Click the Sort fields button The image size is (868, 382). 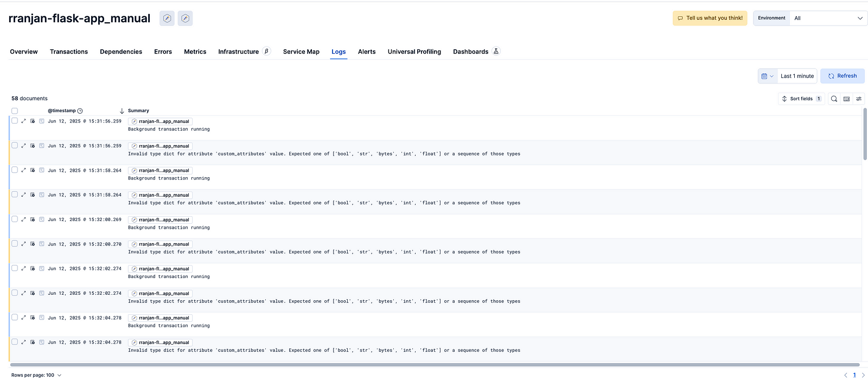coord(801,99)
